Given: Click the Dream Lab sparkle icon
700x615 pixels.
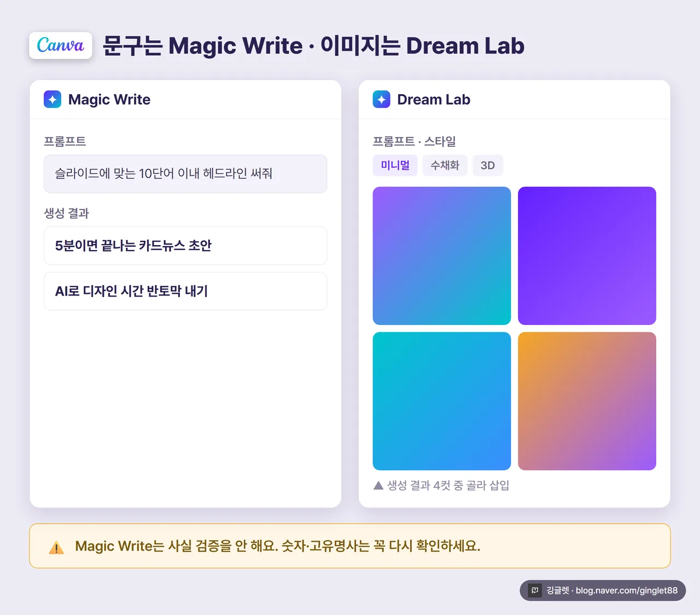Looking at the screenshot, I should [x=382, y=100].
